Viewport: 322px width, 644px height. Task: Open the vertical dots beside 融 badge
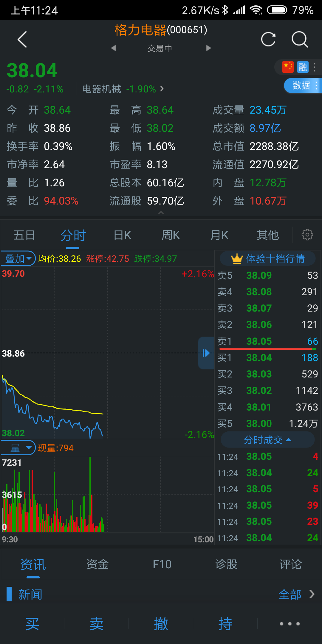(315, 67)
